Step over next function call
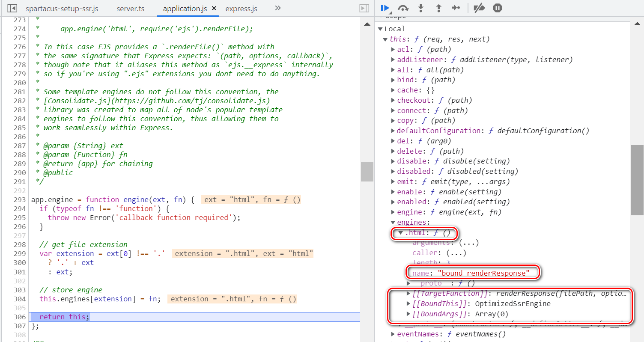This screenshot has width=644, height=342. pos(403,8)
